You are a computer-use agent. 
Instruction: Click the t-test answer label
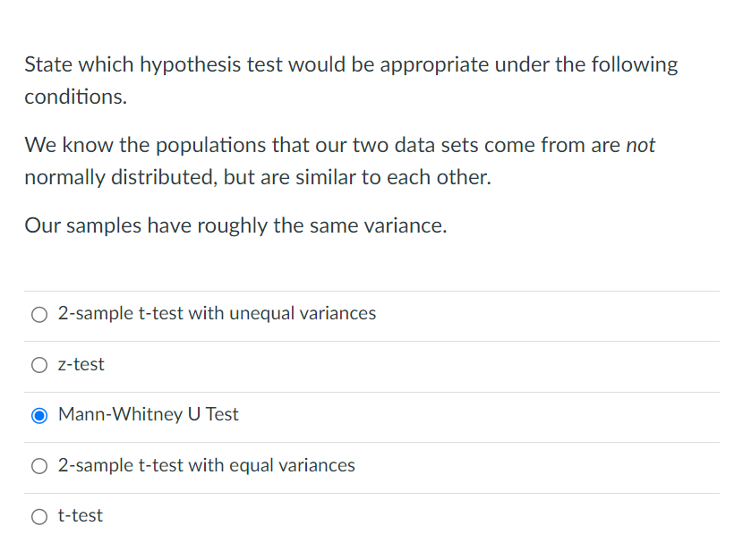(80, 516)
